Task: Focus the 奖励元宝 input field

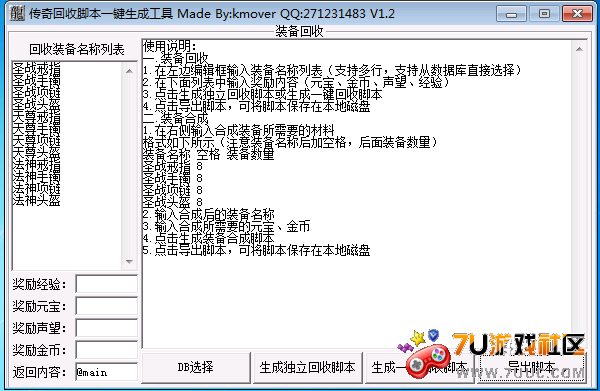Action: pos(106,306)
